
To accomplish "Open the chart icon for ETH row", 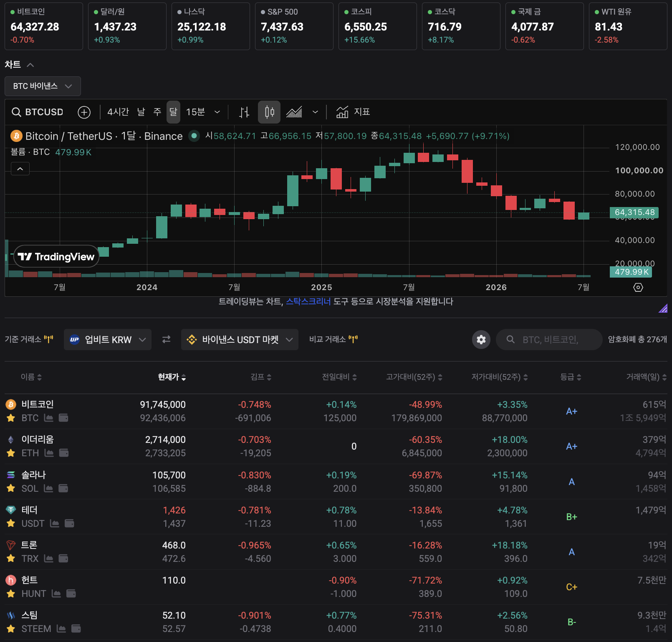I will (49, 453).
